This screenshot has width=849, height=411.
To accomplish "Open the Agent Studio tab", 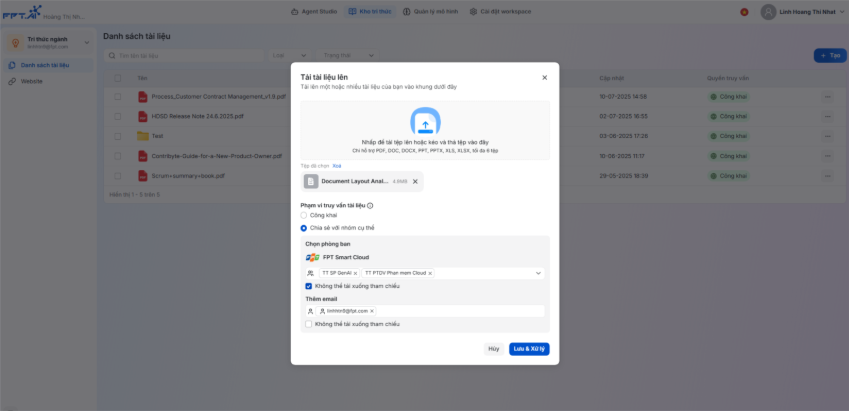I will click(313, 11).
